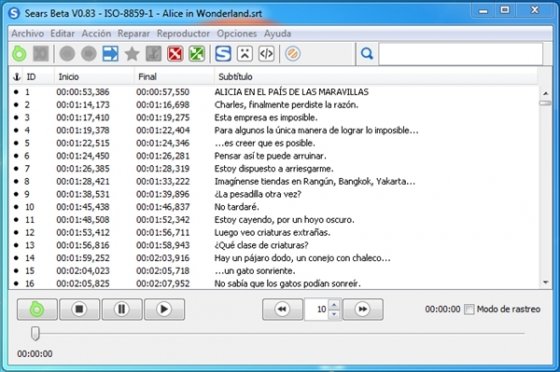The image size is (560, 372).
Task: Click the sad face icon in the toolbar
Action: point(245,54)
